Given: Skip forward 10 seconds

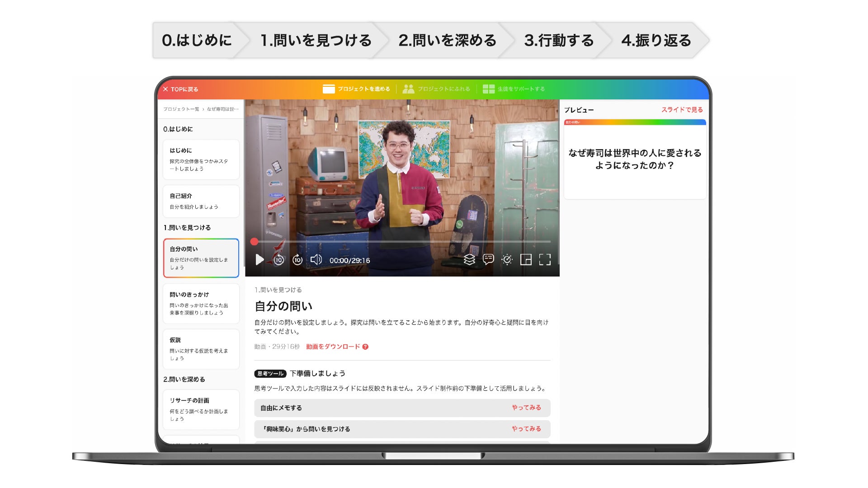Looking at the screenshot, I should point(297,260).
